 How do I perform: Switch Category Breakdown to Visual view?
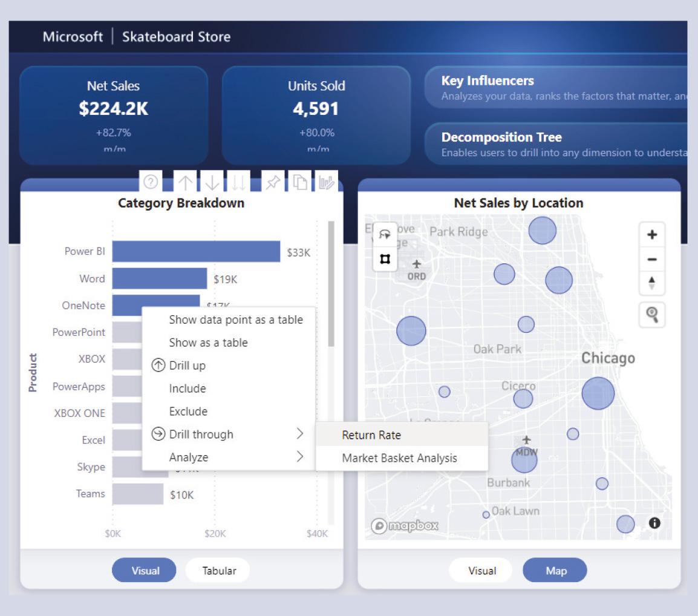pyautogui.click(x=144, y=570)
